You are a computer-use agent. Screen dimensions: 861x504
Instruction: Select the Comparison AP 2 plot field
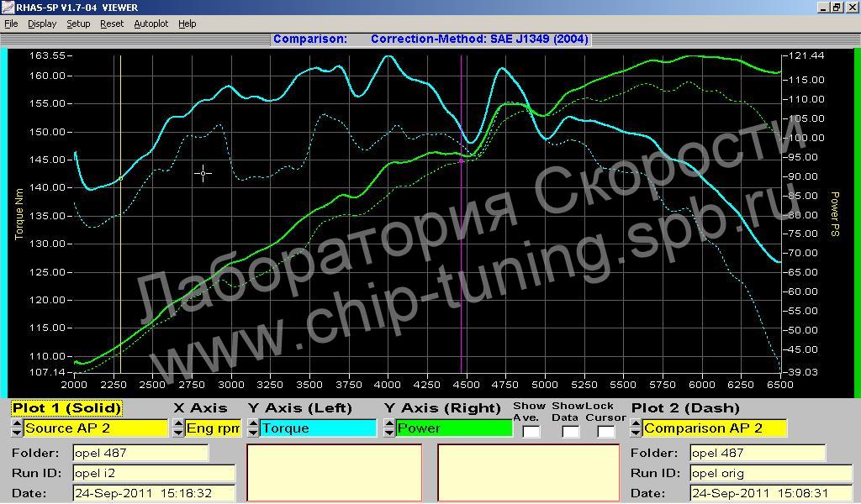tap(715, 428)
